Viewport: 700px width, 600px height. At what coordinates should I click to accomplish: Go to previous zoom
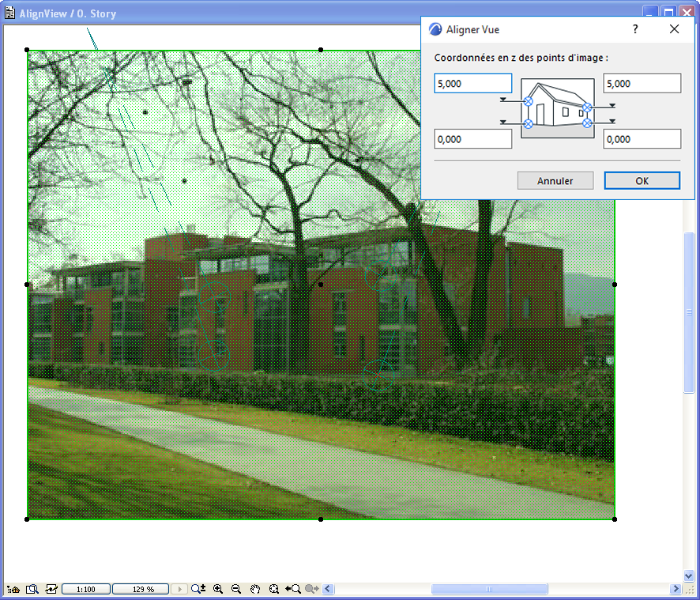point(293,589)
